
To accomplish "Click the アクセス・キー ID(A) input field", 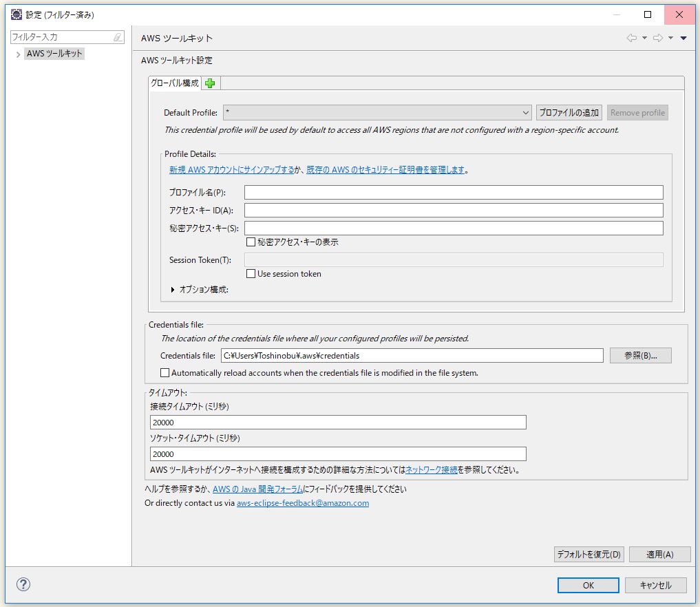I will click(454, 210).
